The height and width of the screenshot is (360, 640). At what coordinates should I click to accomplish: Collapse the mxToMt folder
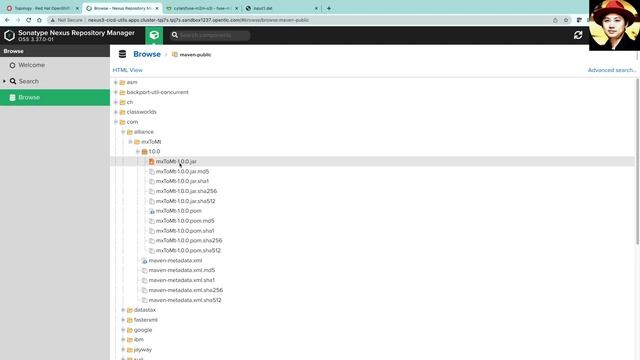point(130,142)
